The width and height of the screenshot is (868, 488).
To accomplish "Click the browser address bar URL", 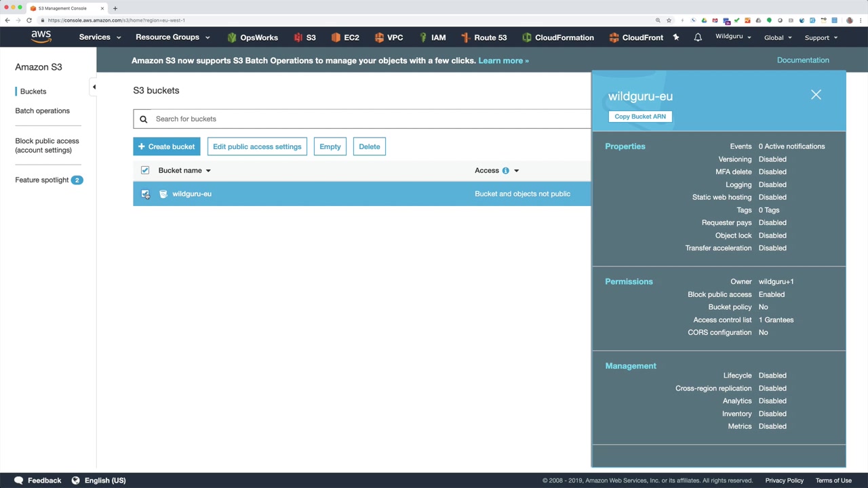I will 117,20.
